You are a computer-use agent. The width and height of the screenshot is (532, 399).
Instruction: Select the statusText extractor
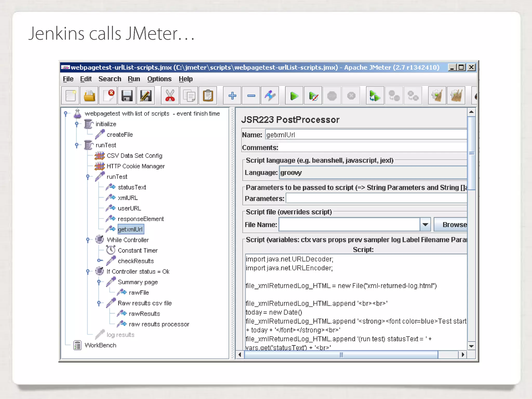click(x=132, y=187)
